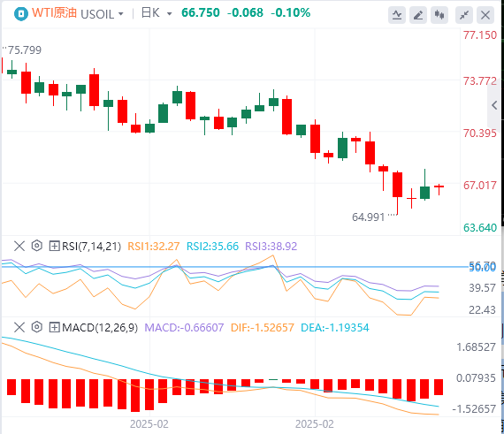Click the 64.991 low price marker
The width and height of the screenshot is (504, 434).
[369, 217]
